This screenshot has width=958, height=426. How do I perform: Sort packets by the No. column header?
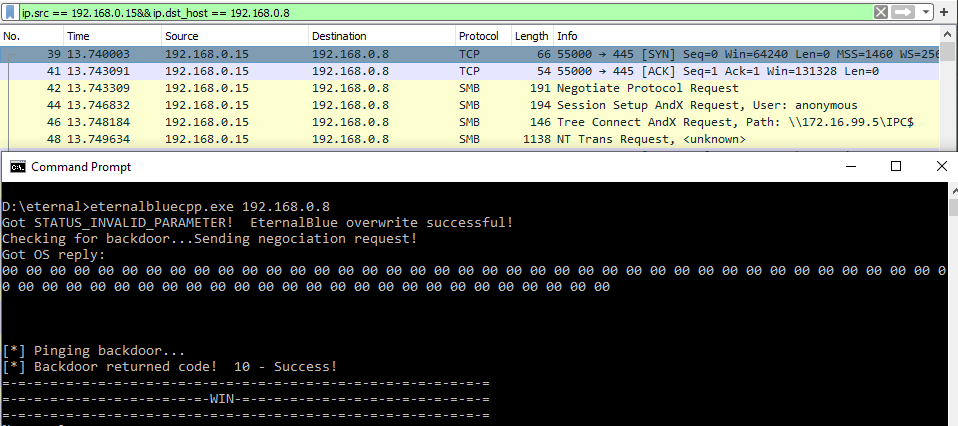(x=32, y=36)
